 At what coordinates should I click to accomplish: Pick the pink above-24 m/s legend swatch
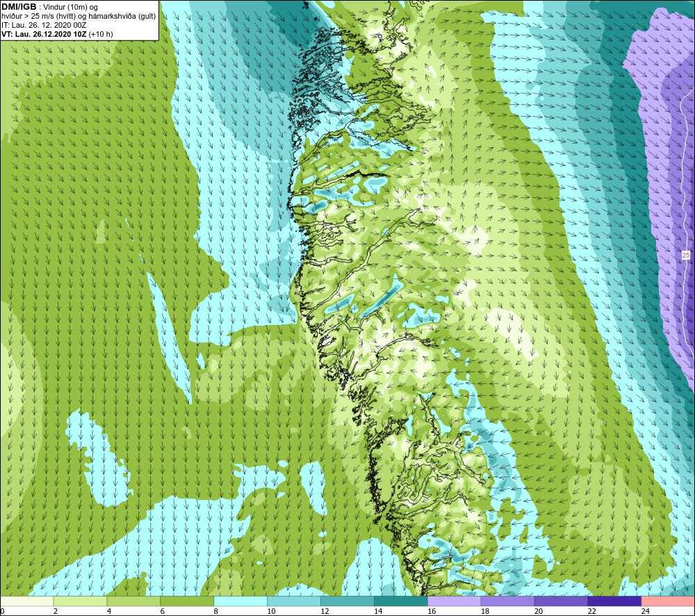(x=668, y=601)
